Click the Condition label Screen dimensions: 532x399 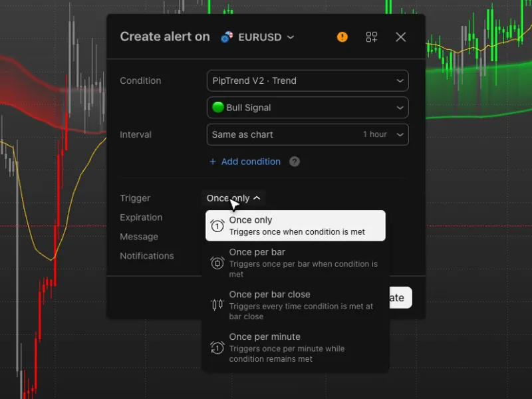coord(140,80)
